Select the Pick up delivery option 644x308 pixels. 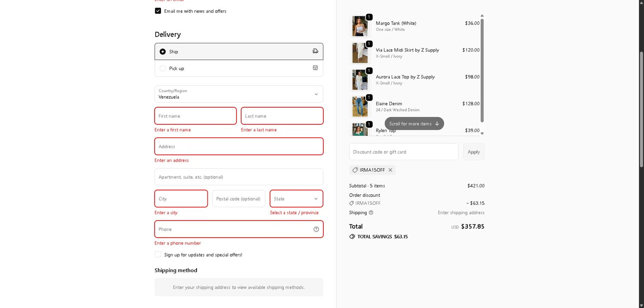(x=239, y=68)
